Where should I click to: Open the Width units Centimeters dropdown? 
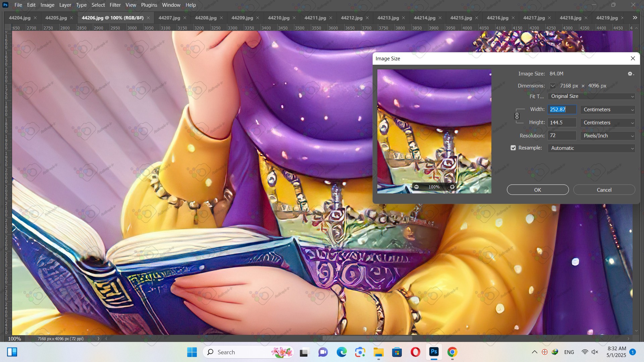[608, 110]
